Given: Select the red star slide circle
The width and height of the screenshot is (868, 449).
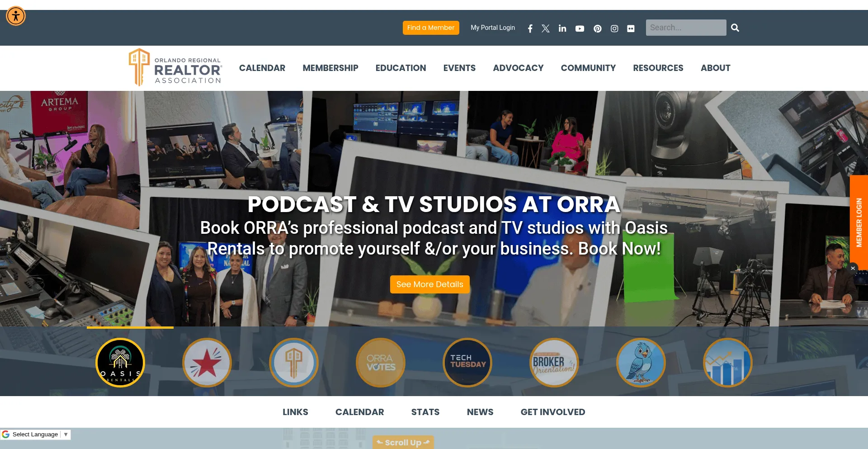Looking at the screenshot, I should 207,363.
